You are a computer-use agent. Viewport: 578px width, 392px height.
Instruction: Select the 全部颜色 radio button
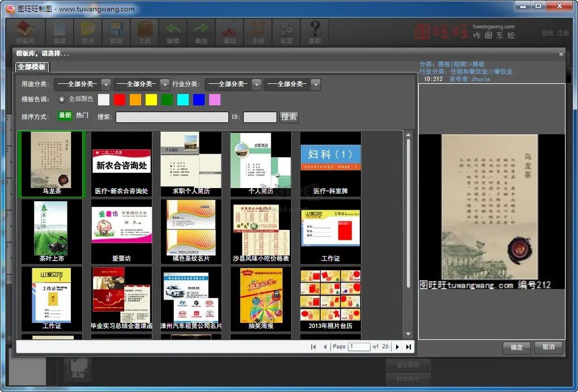62,99
